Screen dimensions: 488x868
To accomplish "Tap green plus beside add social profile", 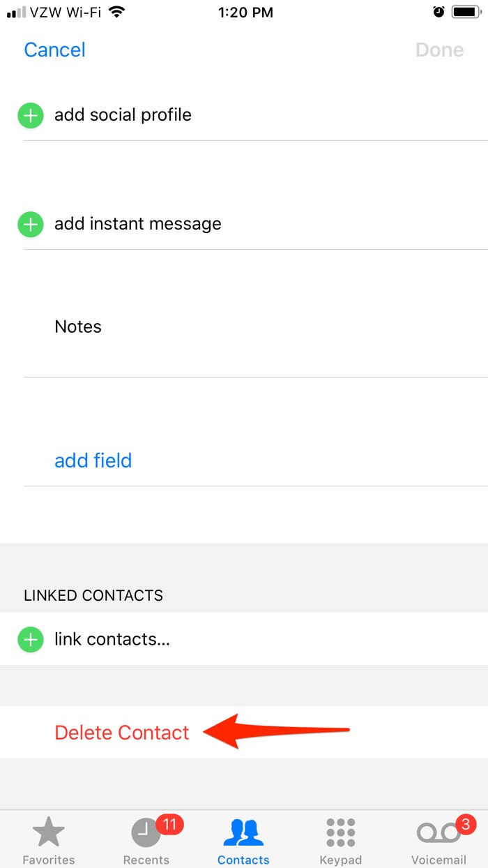I will (x=30, y=115).
